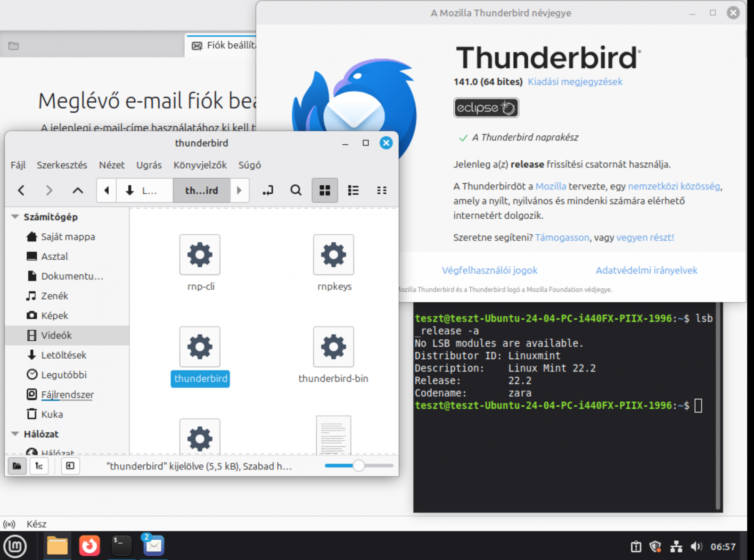
Task: Open the Szerkesztés menu
Action: 62,165
